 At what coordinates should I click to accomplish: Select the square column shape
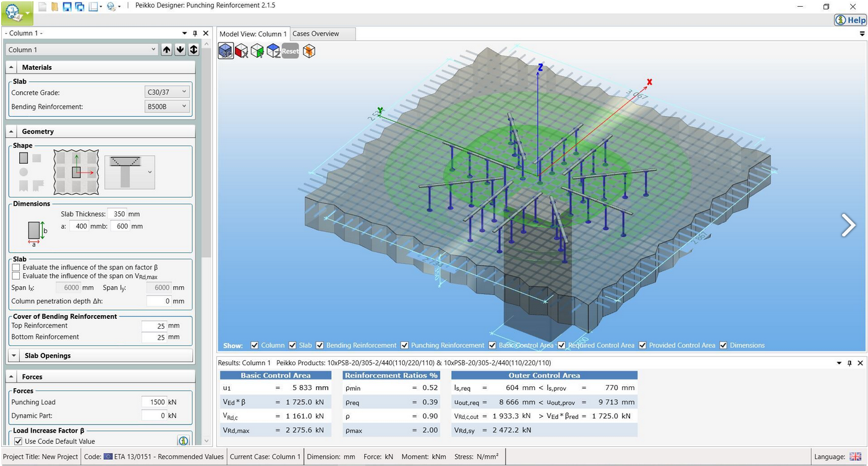tap(37, 158)
